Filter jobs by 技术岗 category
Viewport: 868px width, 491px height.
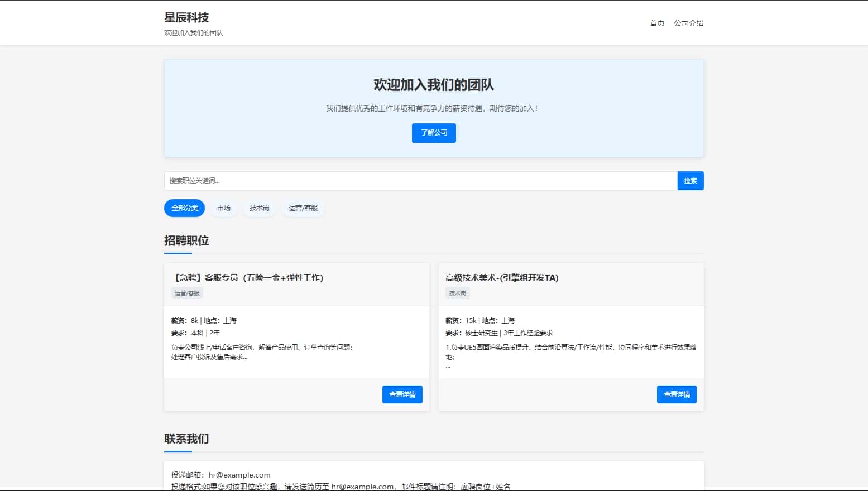(260, 208)
